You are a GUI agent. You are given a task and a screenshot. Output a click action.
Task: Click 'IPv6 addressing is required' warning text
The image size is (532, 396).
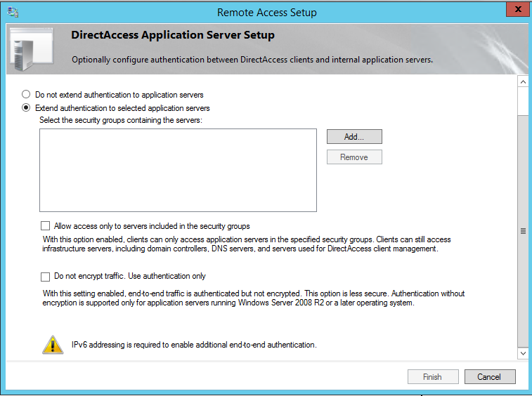[194, 345]
